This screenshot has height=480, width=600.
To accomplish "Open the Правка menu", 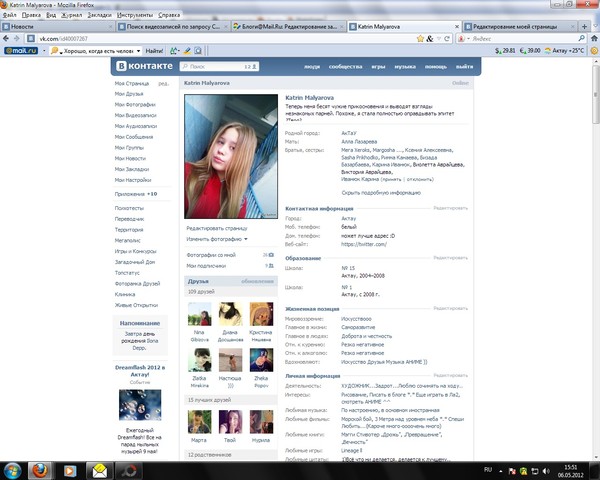I will click(31, 15).
